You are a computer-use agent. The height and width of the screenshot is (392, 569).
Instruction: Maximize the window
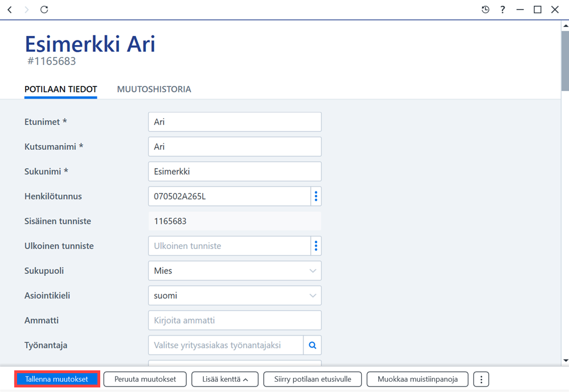click(x=538, y=10)
